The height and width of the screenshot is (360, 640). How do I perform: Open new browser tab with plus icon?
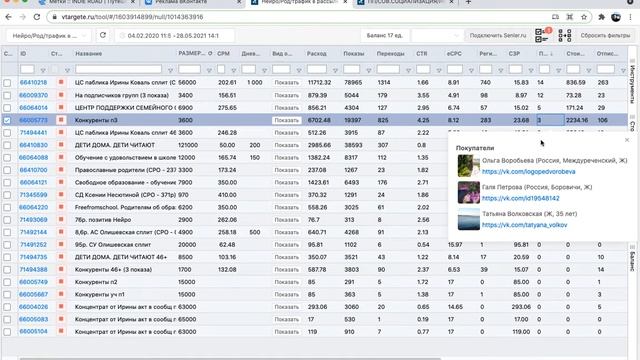click(x=468, y=2)
